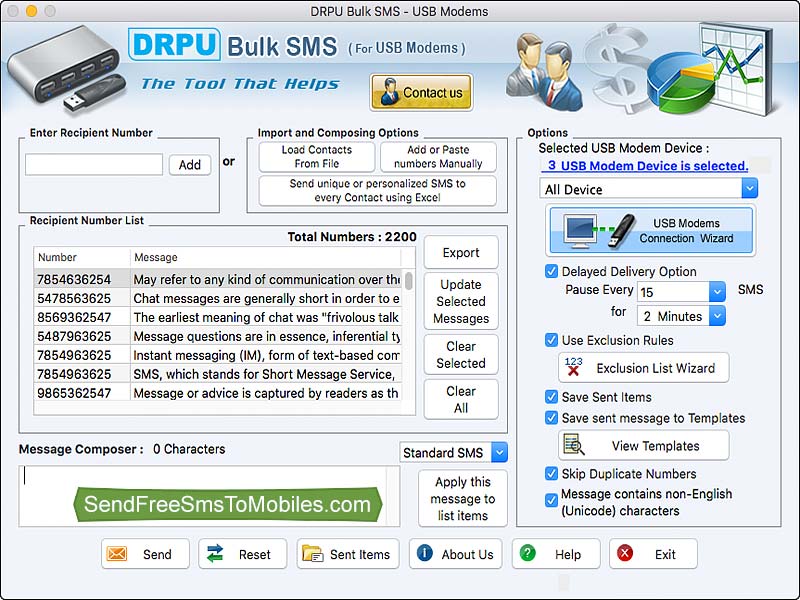
Task: Select Add or Paste numbers Manually
Action: pyautogui.click(x=439, y=156)
